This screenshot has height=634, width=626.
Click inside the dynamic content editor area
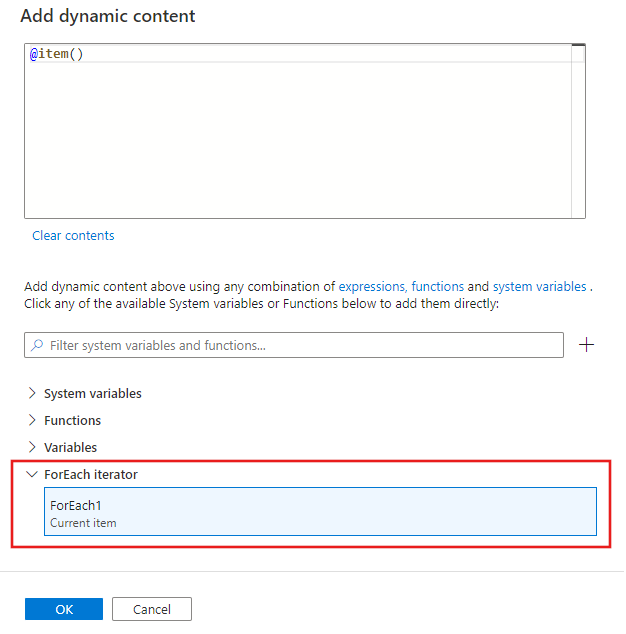300,140
